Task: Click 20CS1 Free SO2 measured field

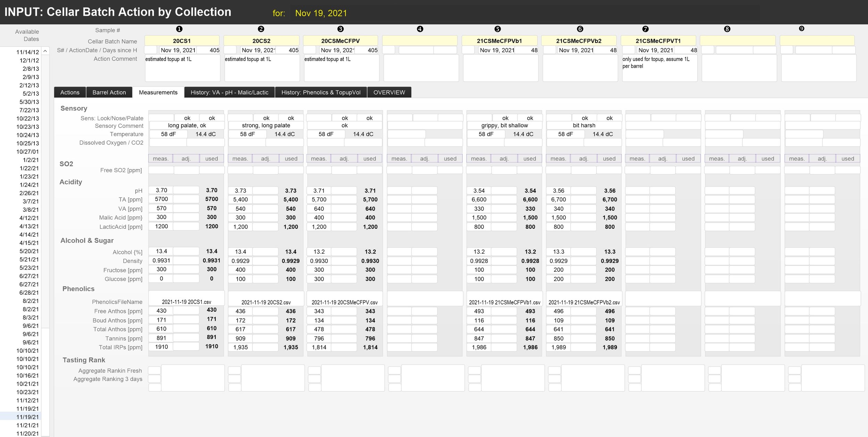Action: (161, 170)
